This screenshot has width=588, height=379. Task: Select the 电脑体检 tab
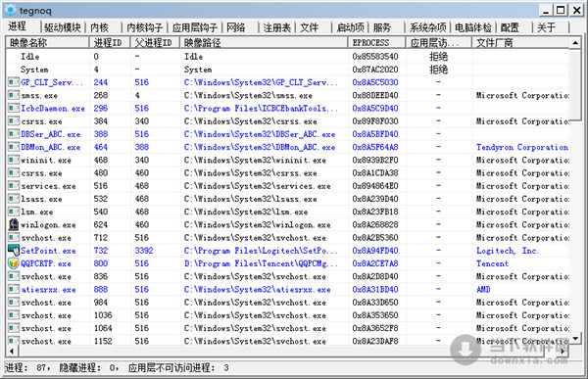(473, 27)
